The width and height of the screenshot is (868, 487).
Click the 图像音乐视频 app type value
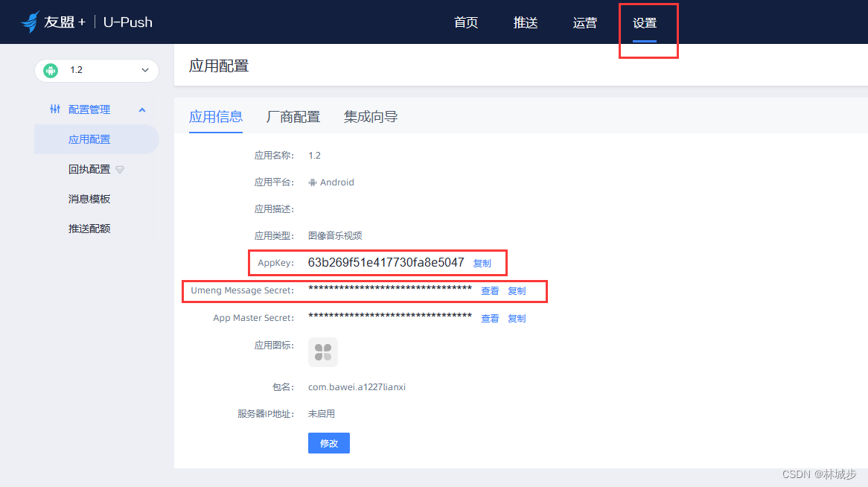click(x=335, y=235)
